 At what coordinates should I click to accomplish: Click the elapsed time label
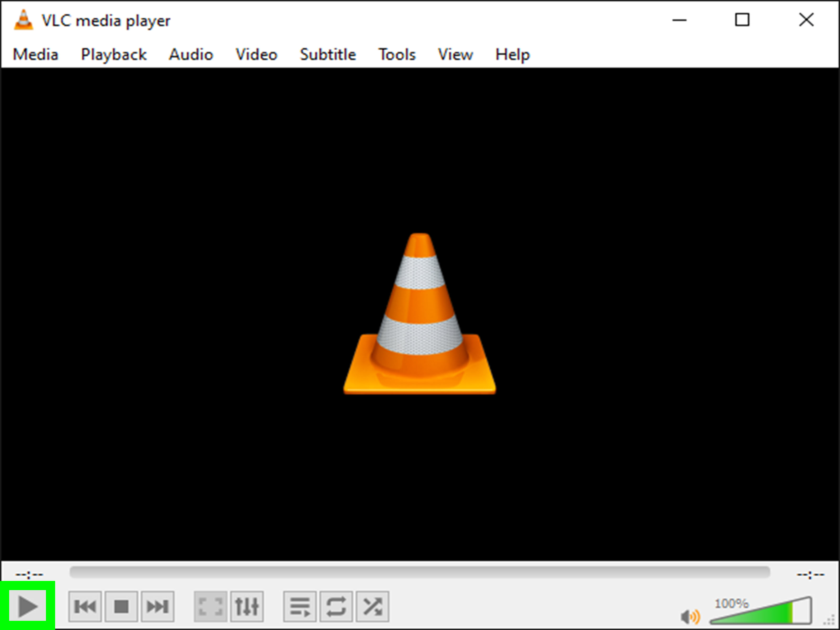pyautogui.click(x=29, y=575)
